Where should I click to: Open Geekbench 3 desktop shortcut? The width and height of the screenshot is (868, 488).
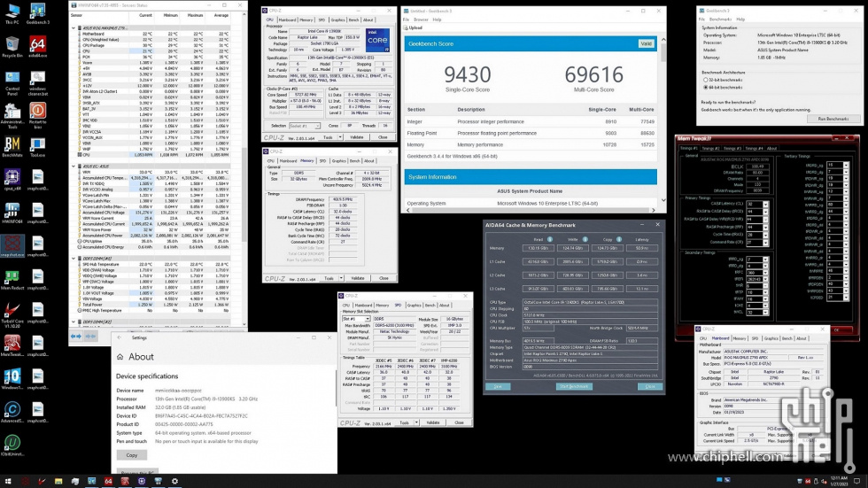click(37, 14)
